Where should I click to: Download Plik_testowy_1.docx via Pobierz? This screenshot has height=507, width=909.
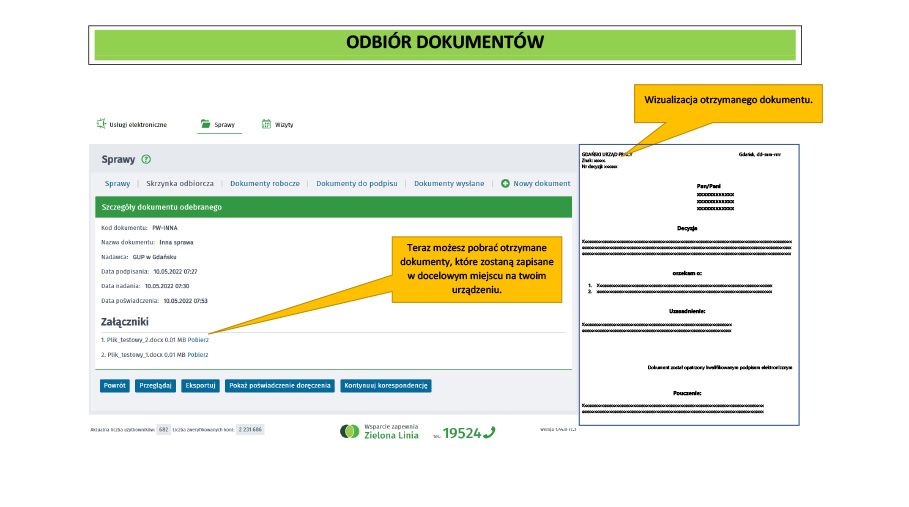coord(198,355)
